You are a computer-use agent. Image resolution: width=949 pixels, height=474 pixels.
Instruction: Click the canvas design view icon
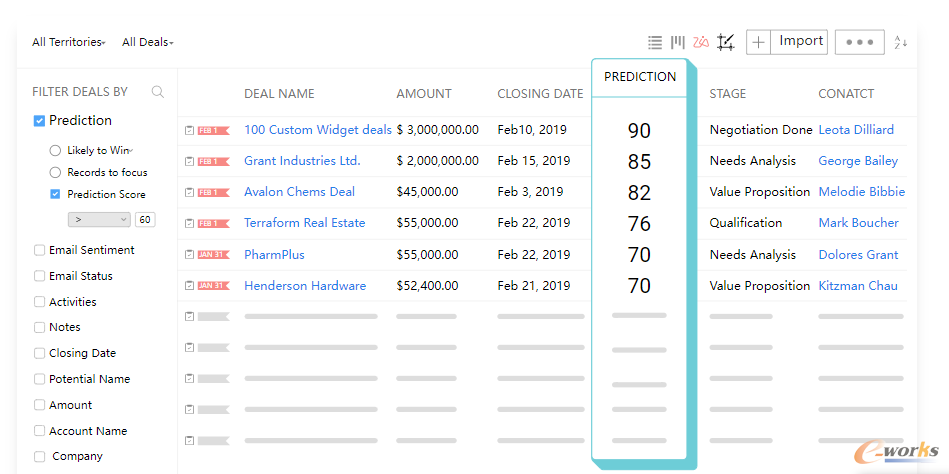pos(726,42)
